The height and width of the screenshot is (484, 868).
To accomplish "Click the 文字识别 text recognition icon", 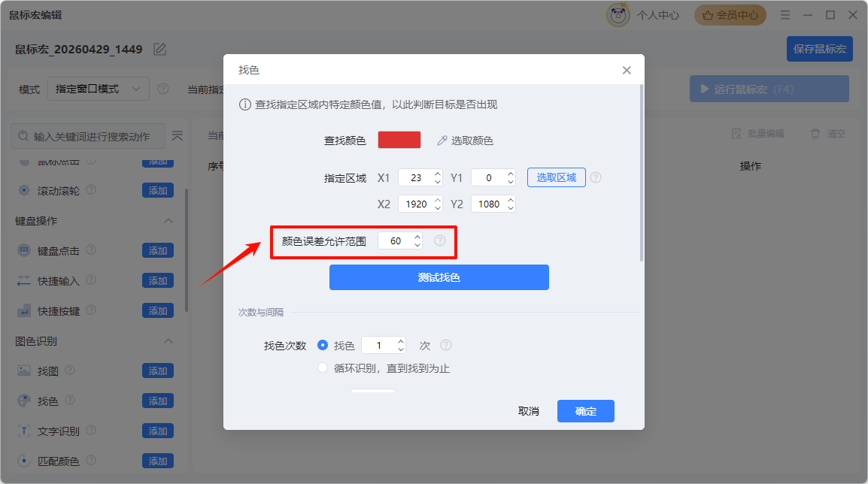I will 24,431.
